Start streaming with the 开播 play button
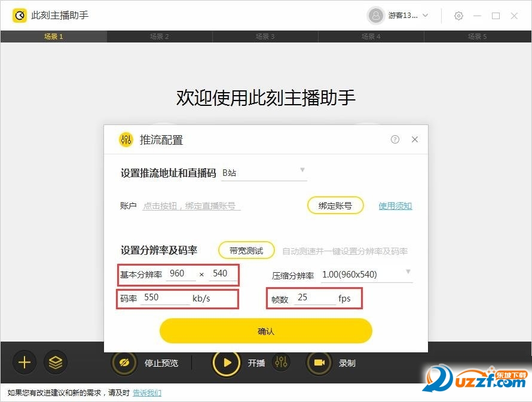 click(x=227, y=363)
